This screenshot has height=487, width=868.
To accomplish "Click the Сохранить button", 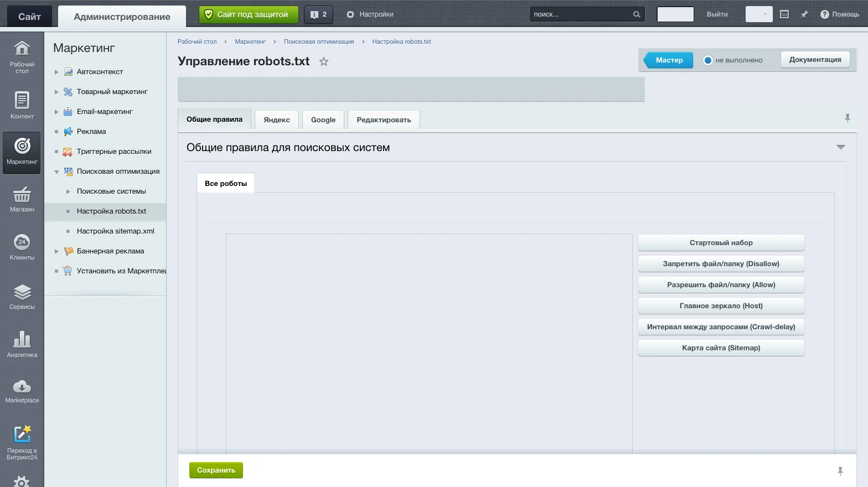I will click(x=216, y=470).
